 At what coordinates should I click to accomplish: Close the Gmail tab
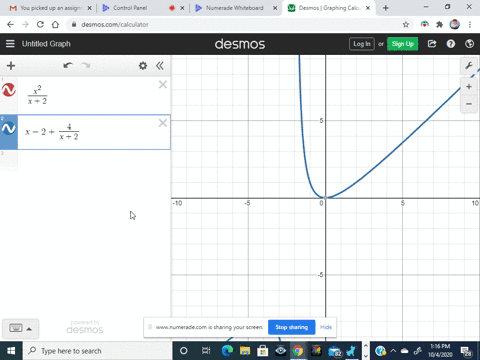tap(89, 8)
